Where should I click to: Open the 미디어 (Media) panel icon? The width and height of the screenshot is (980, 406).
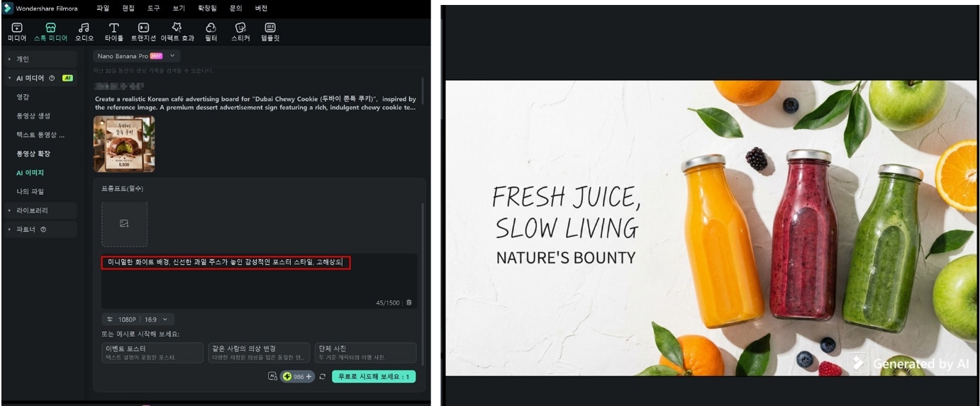[x=17, y=31]
